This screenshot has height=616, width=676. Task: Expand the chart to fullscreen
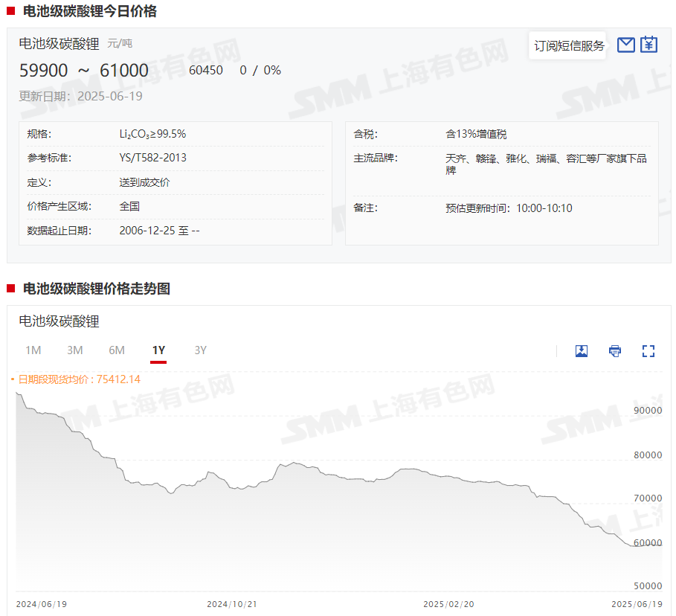pos(648,350)
